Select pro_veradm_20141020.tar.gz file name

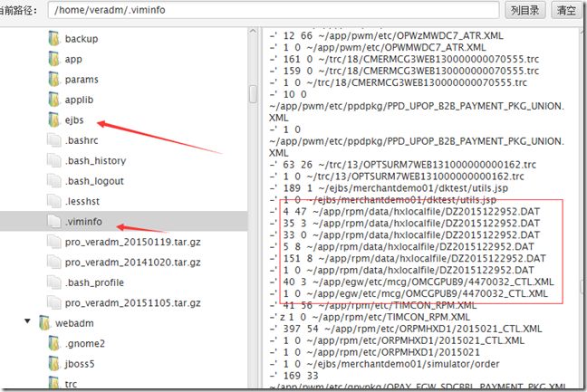pos(132,262)
